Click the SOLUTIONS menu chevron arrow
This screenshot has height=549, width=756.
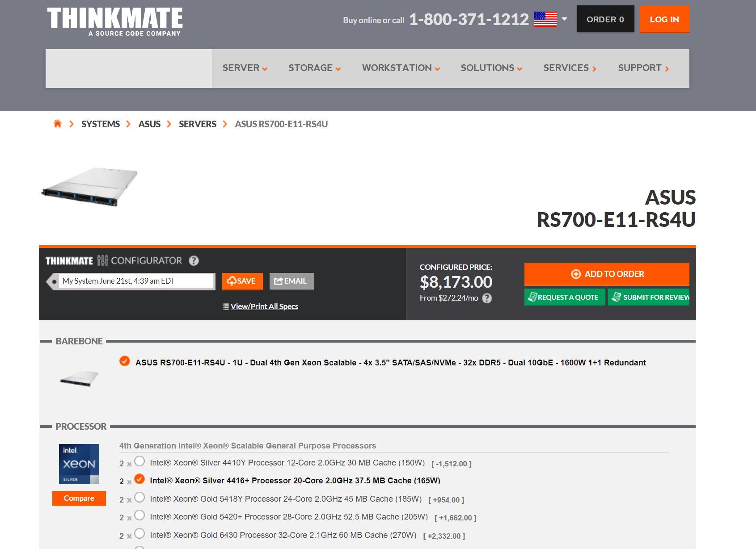519,69
